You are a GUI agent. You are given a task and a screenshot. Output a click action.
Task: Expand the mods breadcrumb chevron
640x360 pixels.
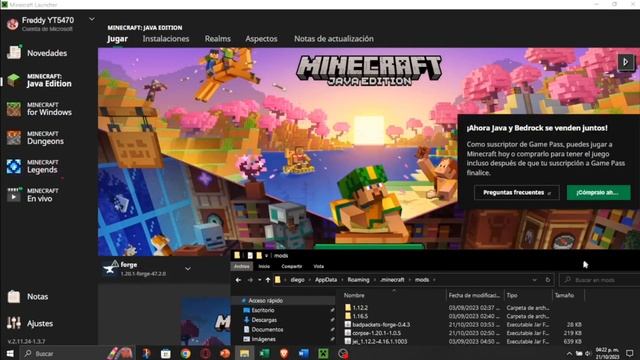point(434,280)
